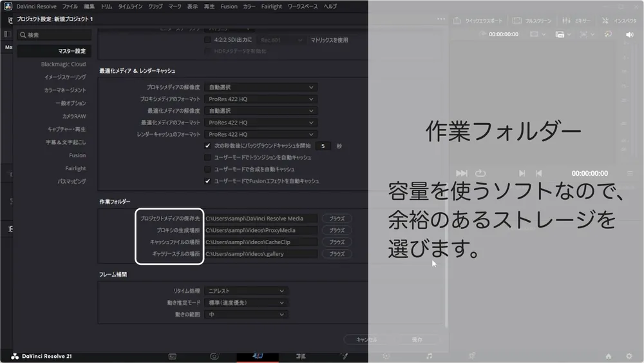
Task: Open 動きの範囲 dropdown showing 中
Action: point(246,315)
